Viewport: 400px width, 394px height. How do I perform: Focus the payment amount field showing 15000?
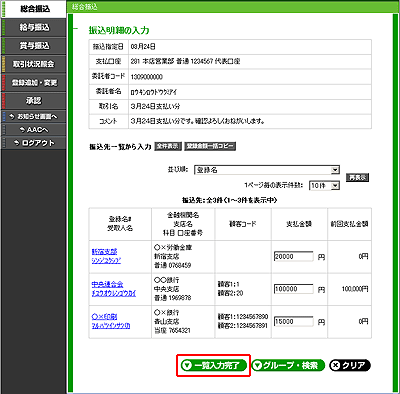[294, 322]
